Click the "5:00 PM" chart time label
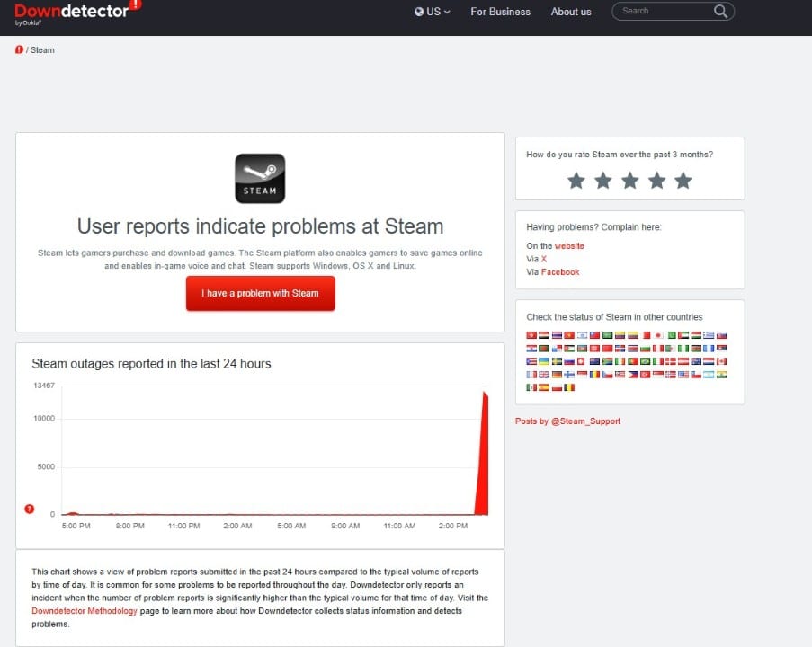The width and height of the screenshot is (812, 647). coord(76,526)
